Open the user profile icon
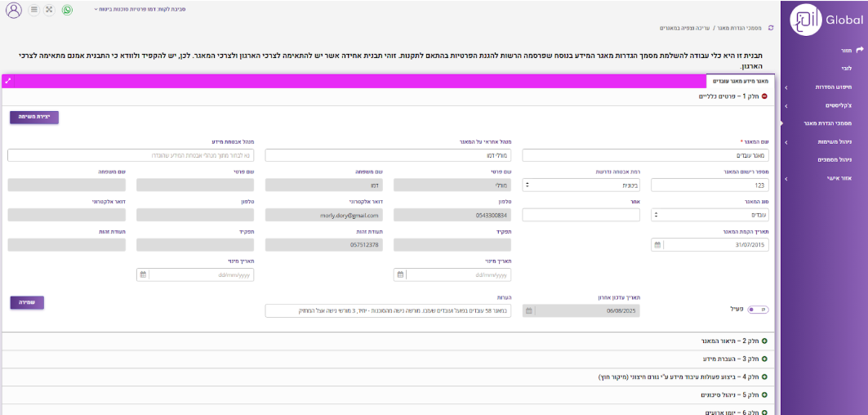 [14, 11]
